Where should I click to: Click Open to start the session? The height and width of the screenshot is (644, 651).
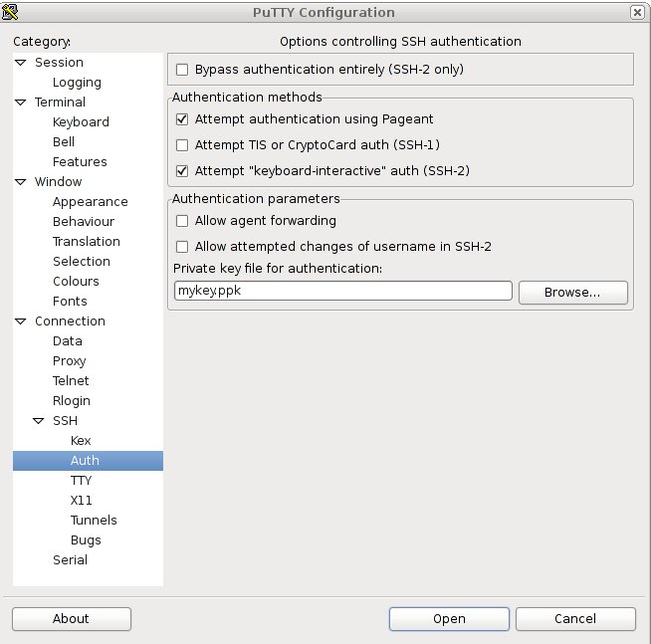pyautogui.click(x=449, y=619)
